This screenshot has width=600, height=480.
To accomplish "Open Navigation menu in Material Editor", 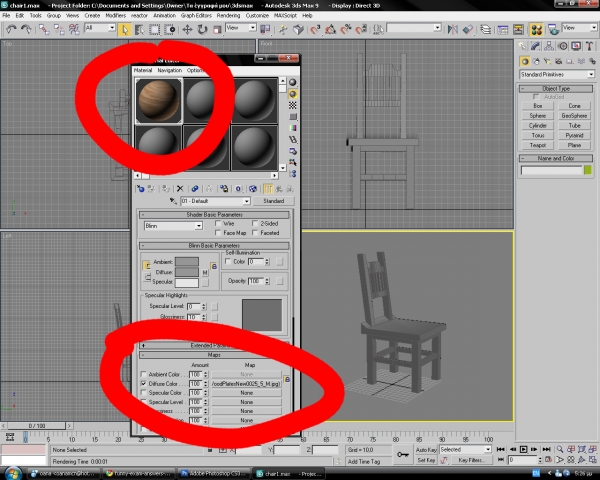I will [170, 70].
